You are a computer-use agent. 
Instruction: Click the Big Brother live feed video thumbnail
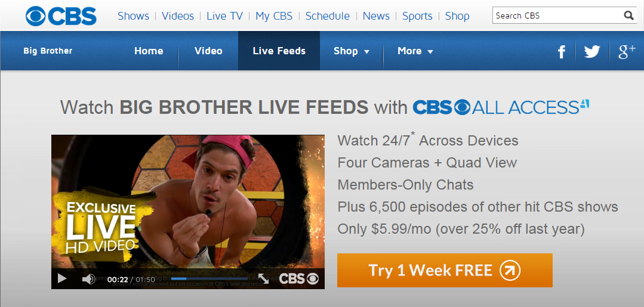click(187, 202)
